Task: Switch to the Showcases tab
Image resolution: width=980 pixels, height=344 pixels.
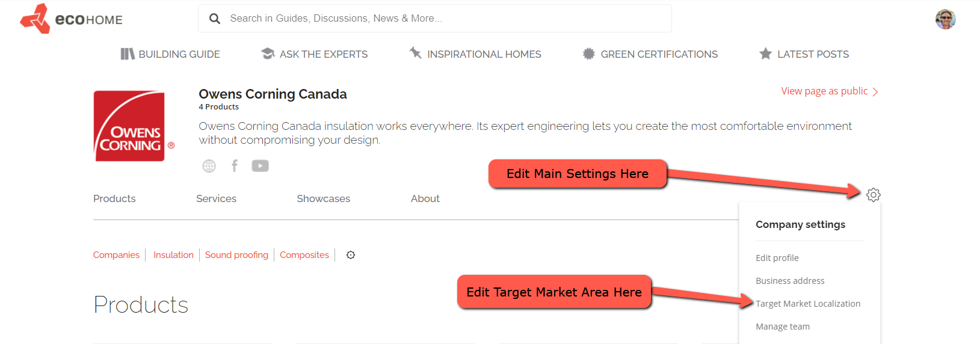Action: click(x=323, y=198)
